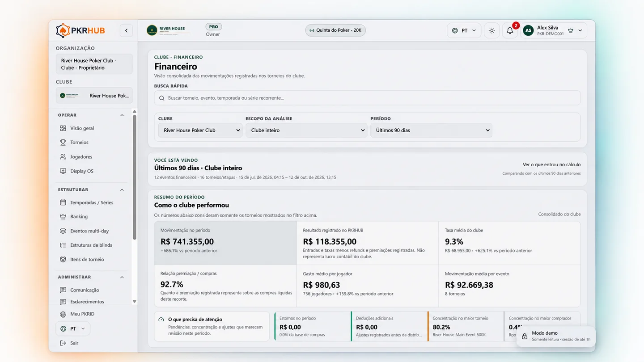
Task: Open the Clube dropdown
Action: pyautogui.click(x=200, y=130)
